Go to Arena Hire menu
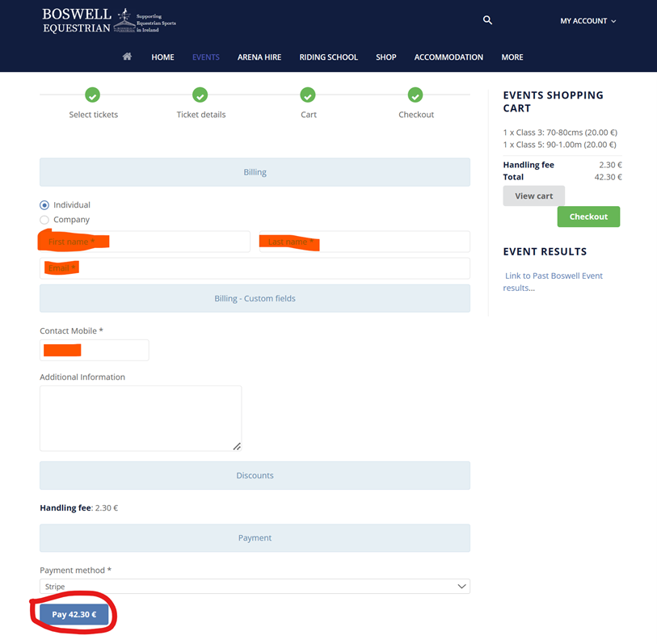This screenshot has width=657, height=644. click(259, 57)
